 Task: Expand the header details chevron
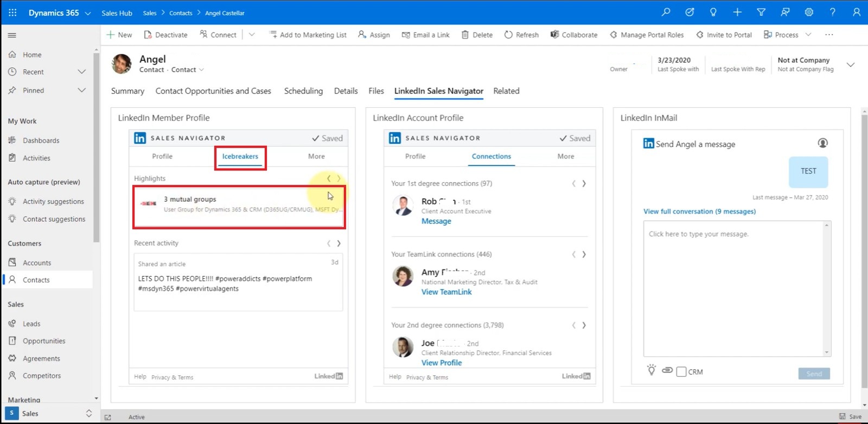[x=851, y=65]
